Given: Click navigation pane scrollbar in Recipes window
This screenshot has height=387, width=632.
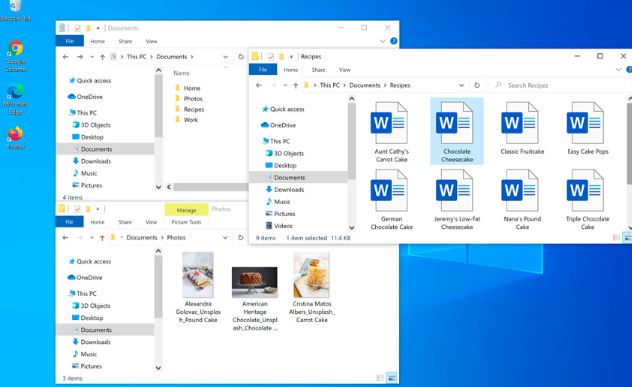Looking at the screenshot, I should click(351, 141).
